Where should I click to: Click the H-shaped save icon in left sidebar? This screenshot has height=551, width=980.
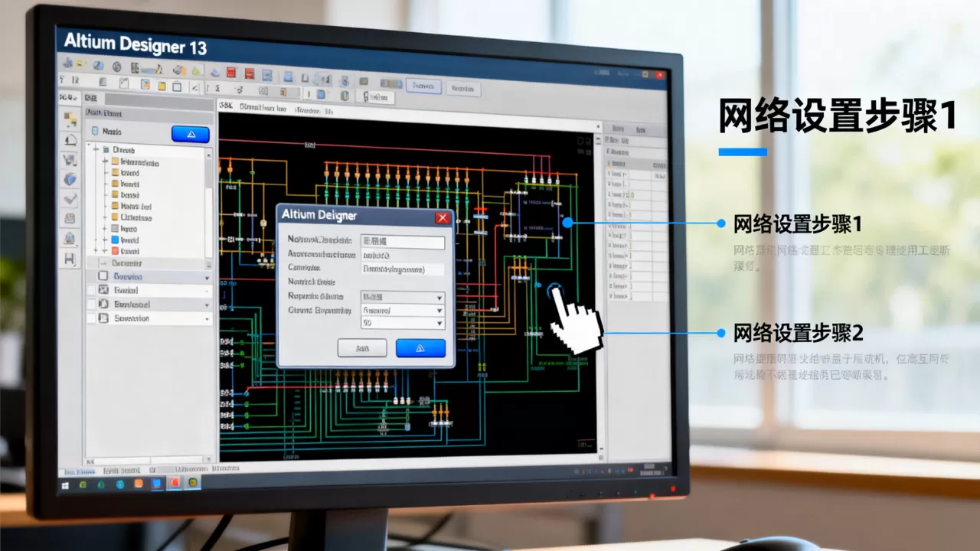point(70,258)
